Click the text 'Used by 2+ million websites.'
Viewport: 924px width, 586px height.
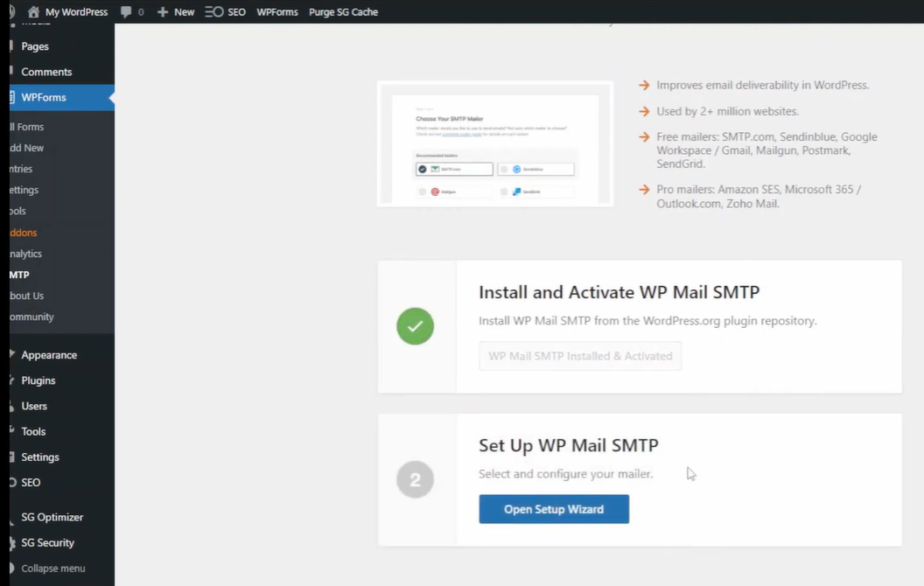pos(728,111)
